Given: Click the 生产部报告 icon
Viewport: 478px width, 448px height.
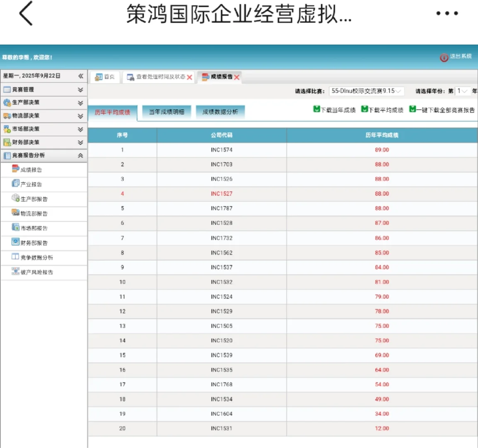Looking at the screenshot, I should [x=15, y=197].
